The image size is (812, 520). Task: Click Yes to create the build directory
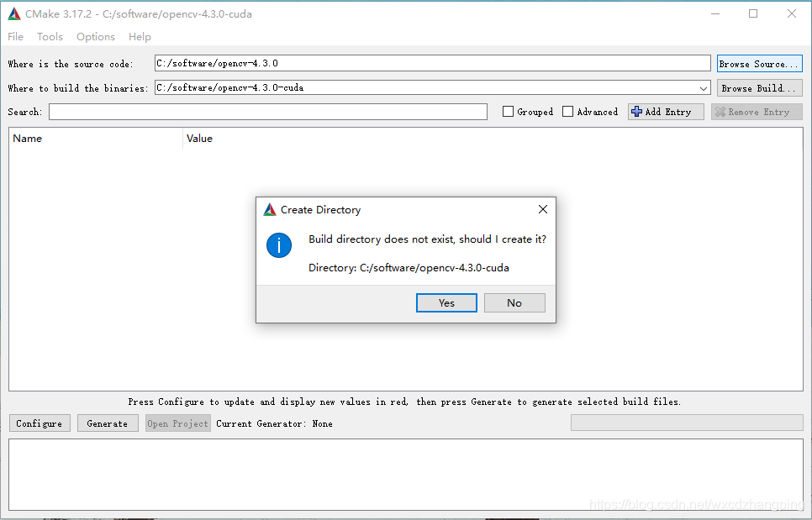(446, 302)
